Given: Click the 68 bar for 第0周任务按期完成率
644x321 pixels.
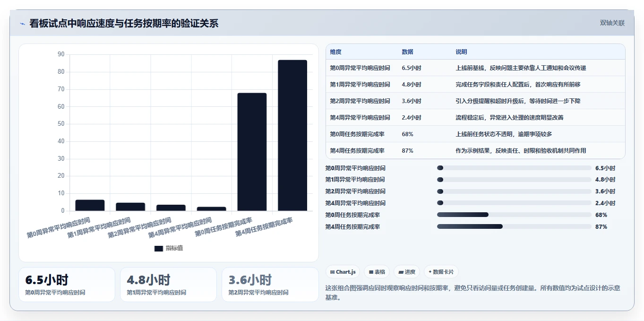Looking at the screenshot, I should pos(252,152).
